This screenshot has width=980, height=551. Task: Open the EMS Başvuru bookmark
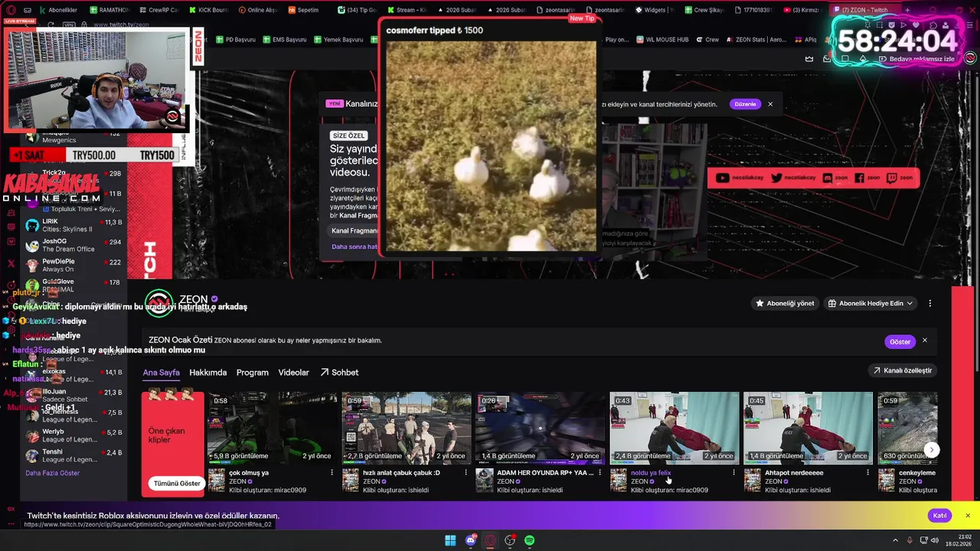[x=285, y=40]
